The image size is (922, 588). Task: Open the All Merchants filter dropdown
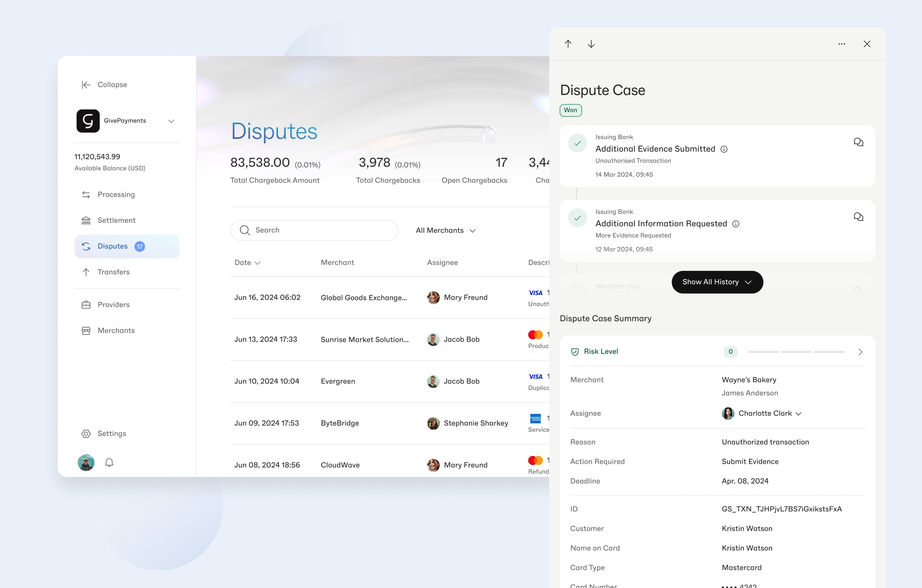click(445, 230)
